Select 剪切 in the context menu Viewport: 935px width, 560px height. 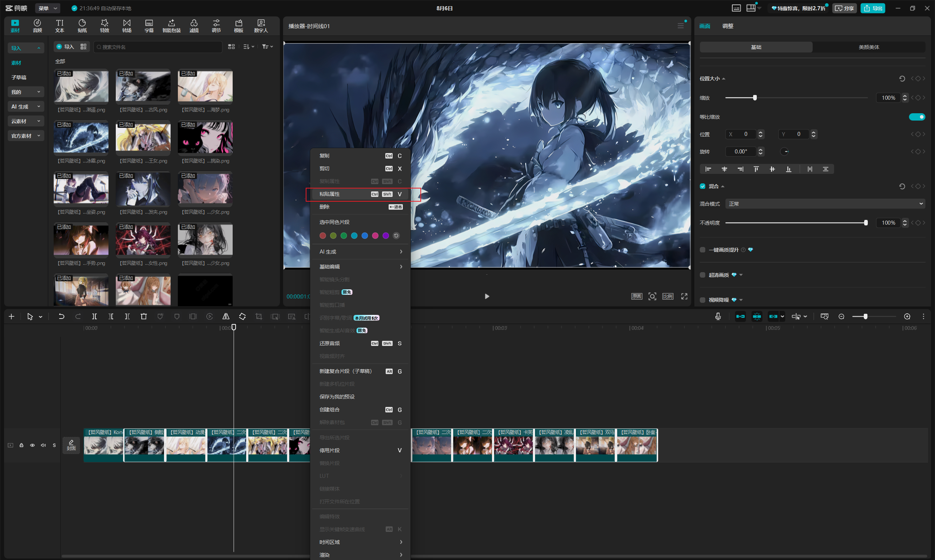(x=360, y=169)
